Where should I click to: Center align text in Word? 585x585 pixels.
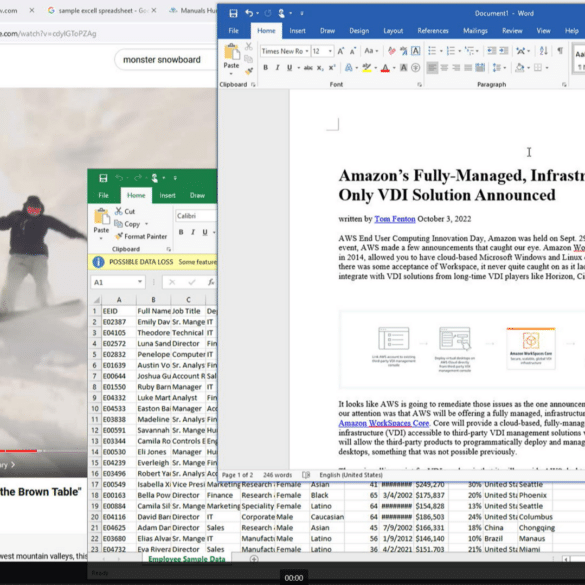[444, 68]
